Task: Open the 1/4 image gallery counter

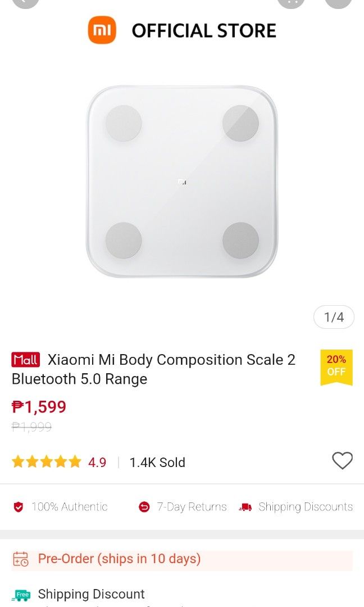Action: (x=334, y=317)
